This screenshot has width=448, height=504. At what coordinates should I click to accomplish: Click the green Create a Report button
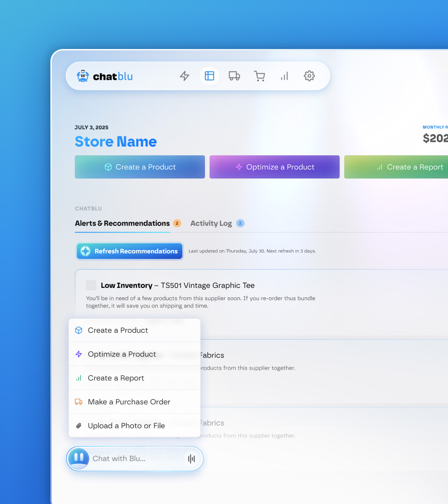[396, 167]
